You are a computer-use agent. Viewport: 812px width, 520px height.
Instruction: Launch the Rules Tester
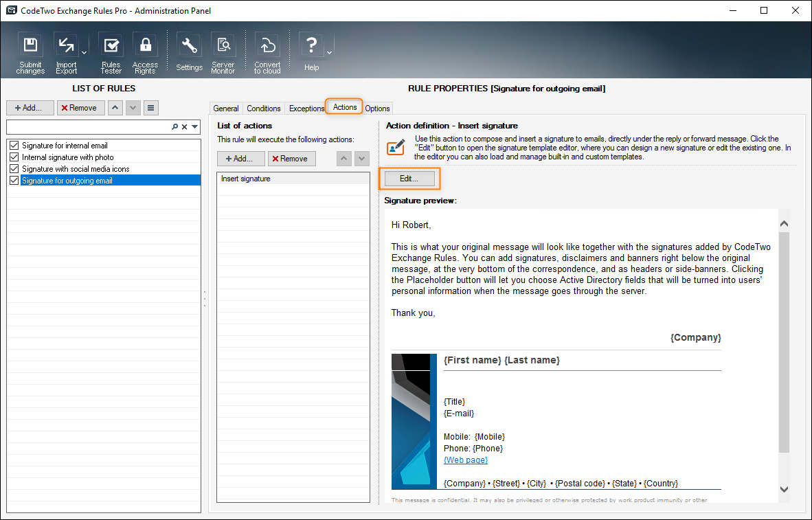point(111,54)
